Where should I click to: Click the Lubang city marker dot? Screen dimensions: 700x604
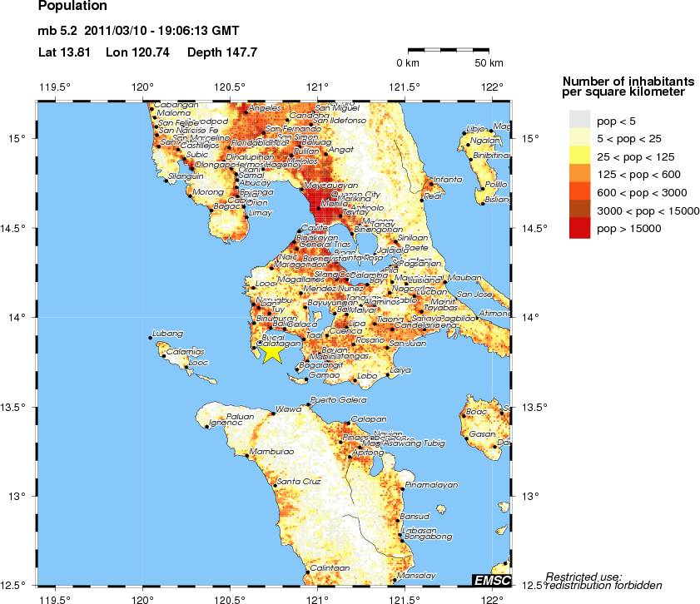pos(150,337)
